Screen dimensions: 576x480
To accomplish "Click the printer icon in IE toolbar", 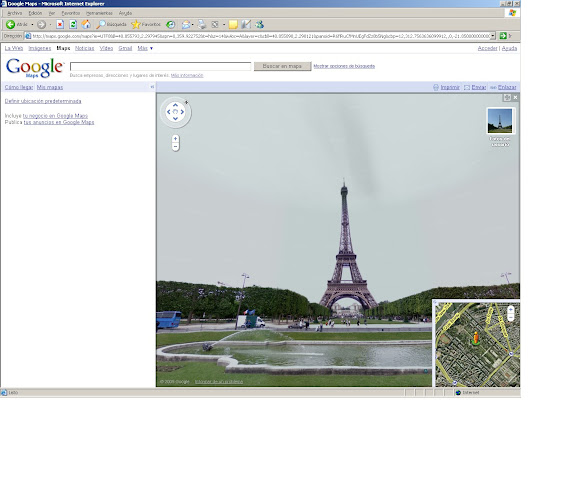I will 202,25.
